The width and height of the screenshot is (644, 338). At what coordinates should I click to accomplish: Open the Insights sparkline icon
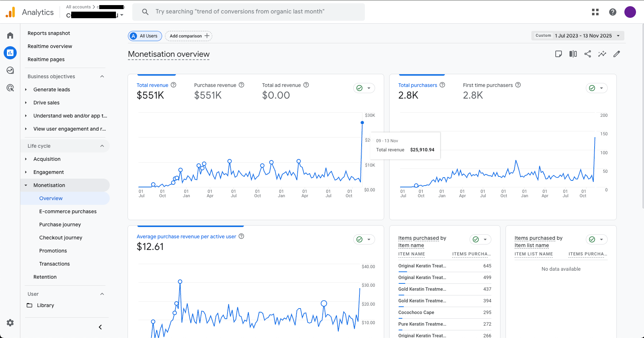[602, 54]
